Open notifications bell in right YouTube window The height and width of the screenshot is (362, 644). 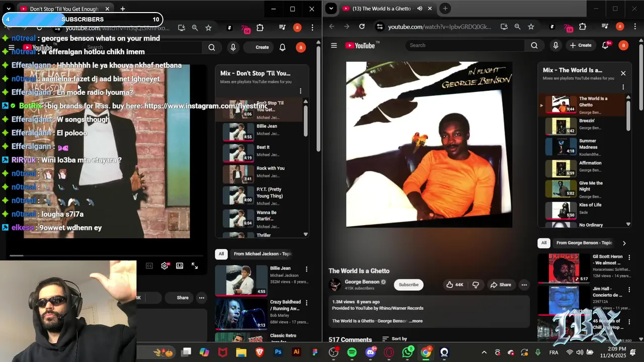click(x=605, y=45)
